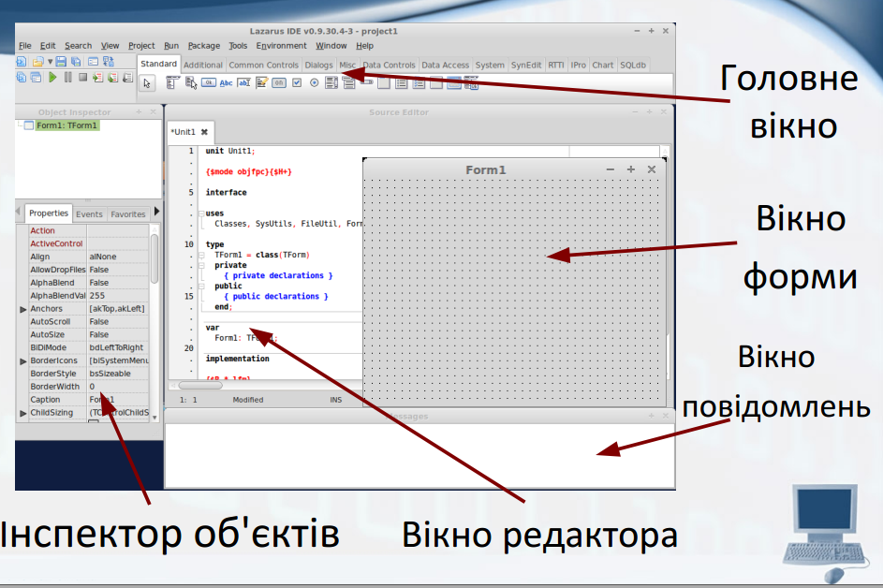This screenshot has height=588, width=883.
Task: Switch to the Favorites tab
Action: (128, 214)
